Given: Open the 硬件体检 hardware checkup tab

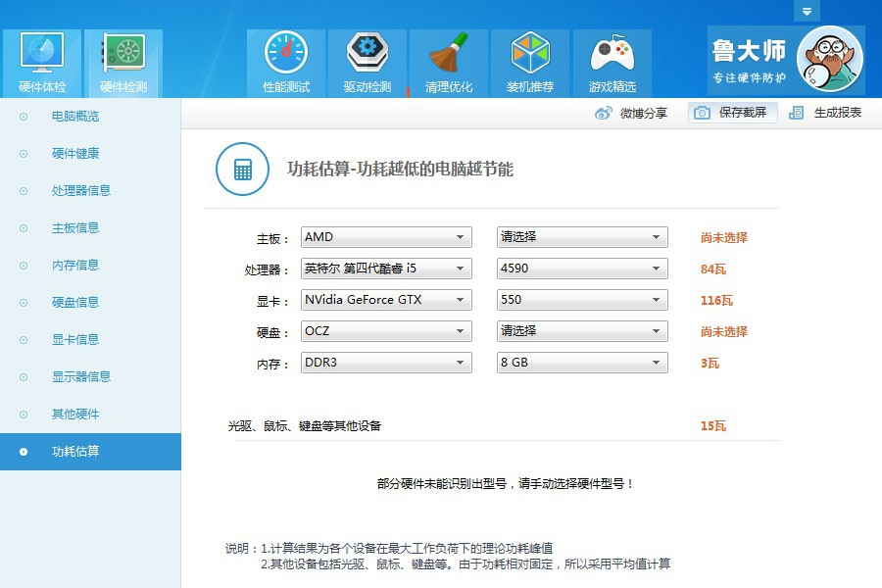Looking at the screenshot, I should (x=42, y=63).
